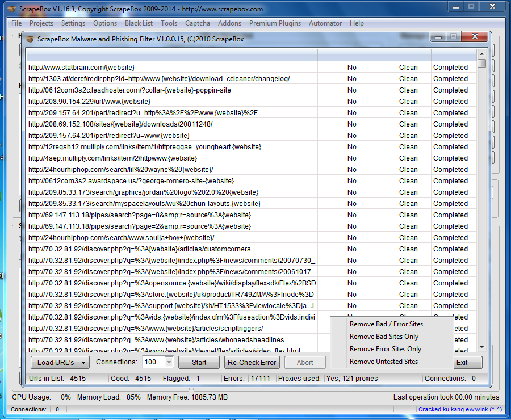Select the 70.32.81.92 comments/20070730_ URL row
Screen dimensions: 511x420
coord(252,261)
